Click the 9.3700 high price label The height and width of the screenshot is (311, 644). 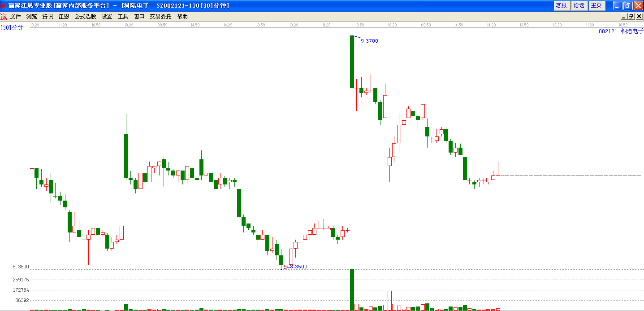coord(369,41)
